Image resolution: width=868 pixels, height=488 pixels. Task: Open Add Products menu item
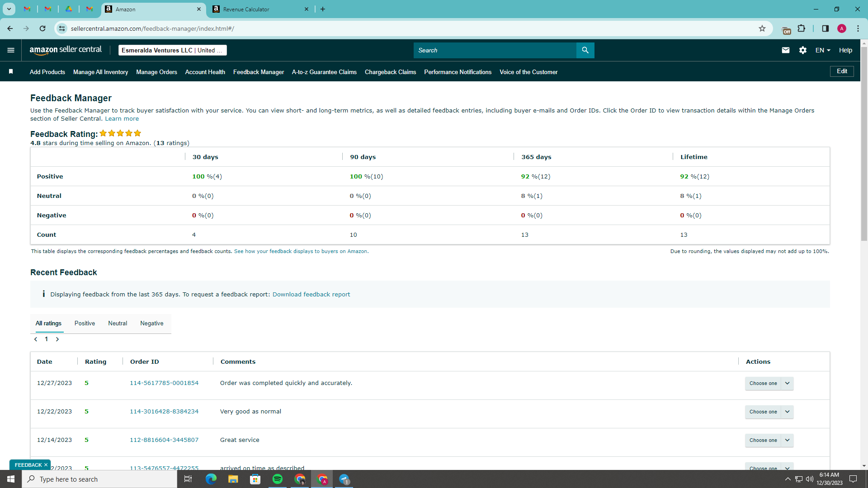[x=47, y=72]
